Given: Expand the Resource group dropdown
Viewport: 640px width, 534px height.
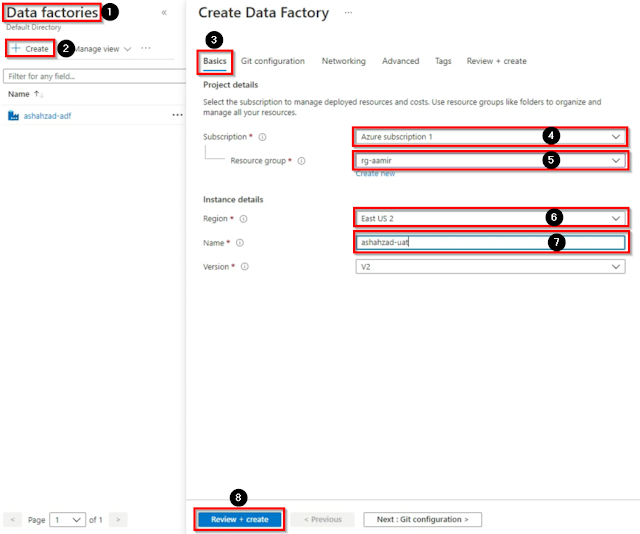Looking at the screenshot, I should [490, 160].
